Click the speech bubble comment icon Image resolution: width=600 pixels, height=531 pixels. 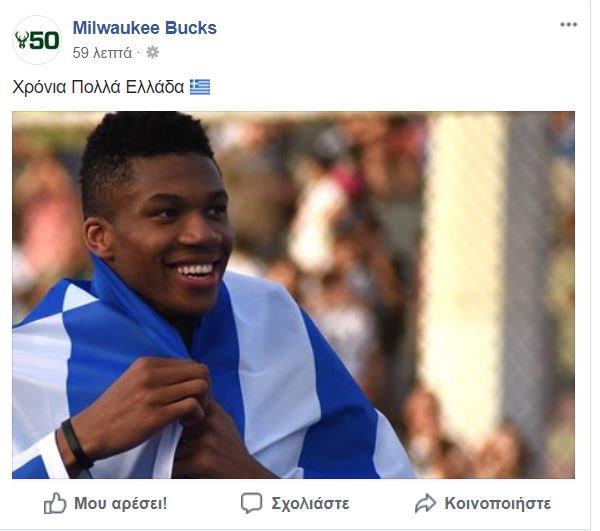(x=251, y=503)
